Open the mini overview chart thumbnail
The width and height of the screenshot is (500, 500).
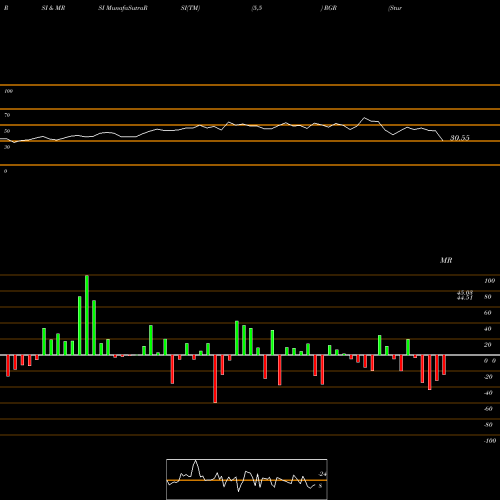coord(247,479)
